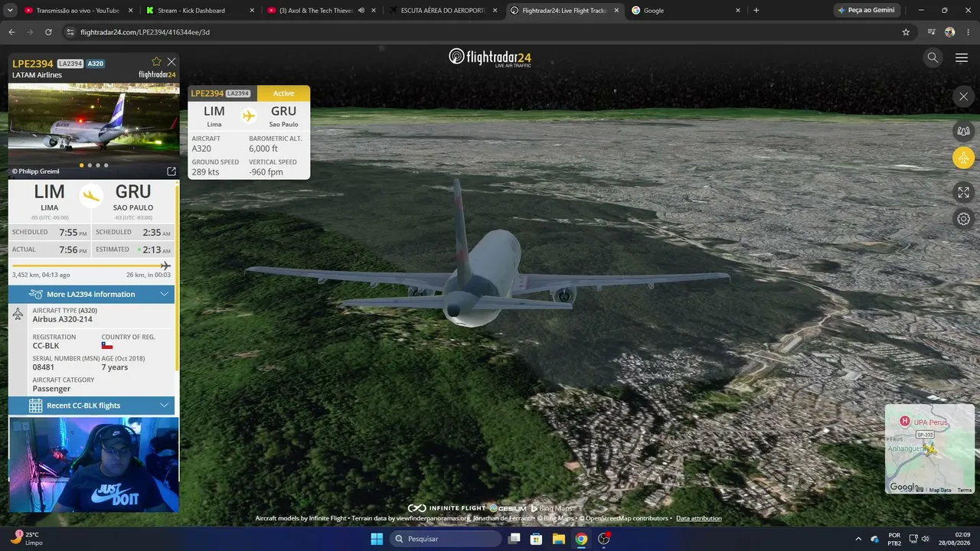Show hidden system tray icons
The image size is (980, 551).
tap(857, 539)
